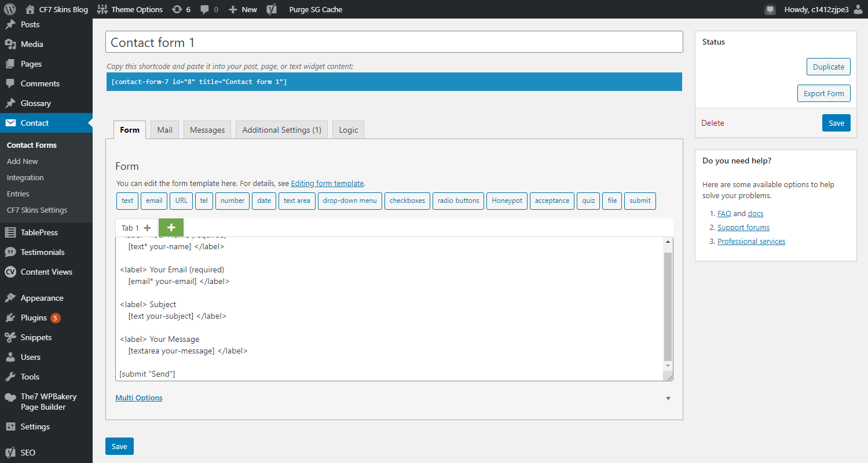Insert a drop-down menu form tag

pyautogui.click(x=350, y=200)
